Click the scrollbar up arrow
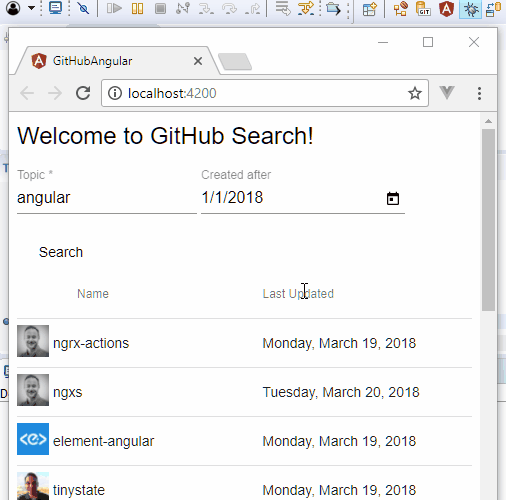This screenshot has width=506, height=500. pos(488,121)
